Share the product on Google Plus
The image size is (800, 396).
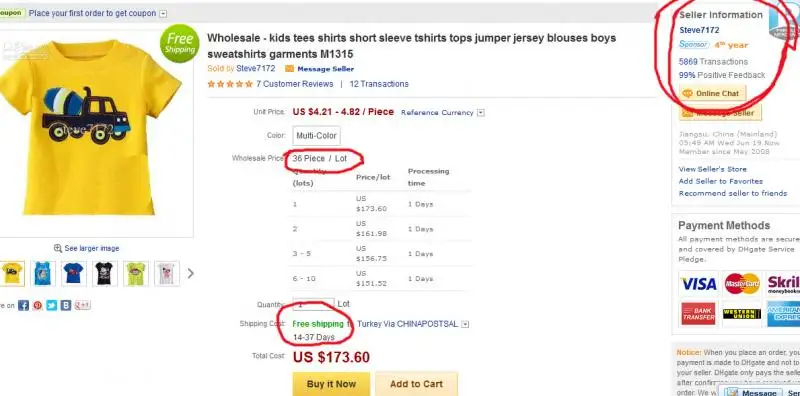click(82, 305)
